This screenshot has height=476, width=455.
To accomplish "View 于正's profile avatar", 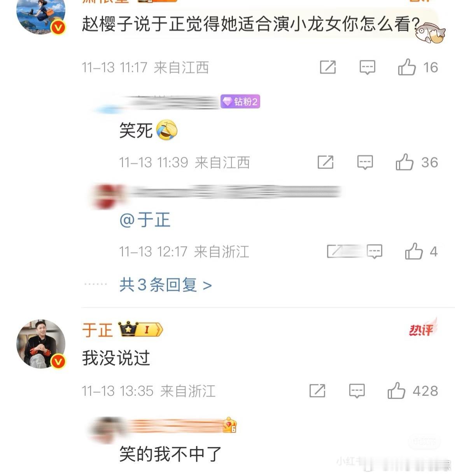I will 41,344.
